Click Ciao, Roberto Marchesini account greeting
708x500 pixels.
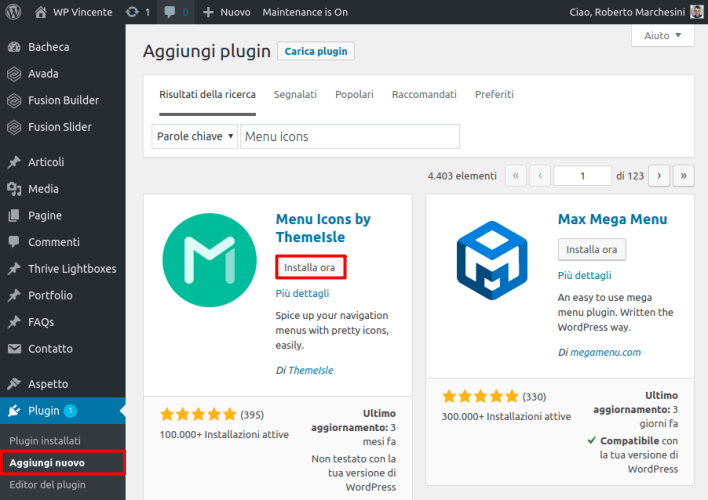point(627,12)
